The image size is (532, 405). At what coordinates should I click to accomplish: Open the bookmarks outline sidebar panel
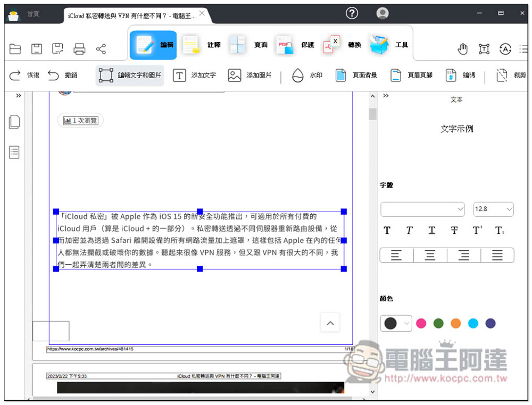coord(14,153)
